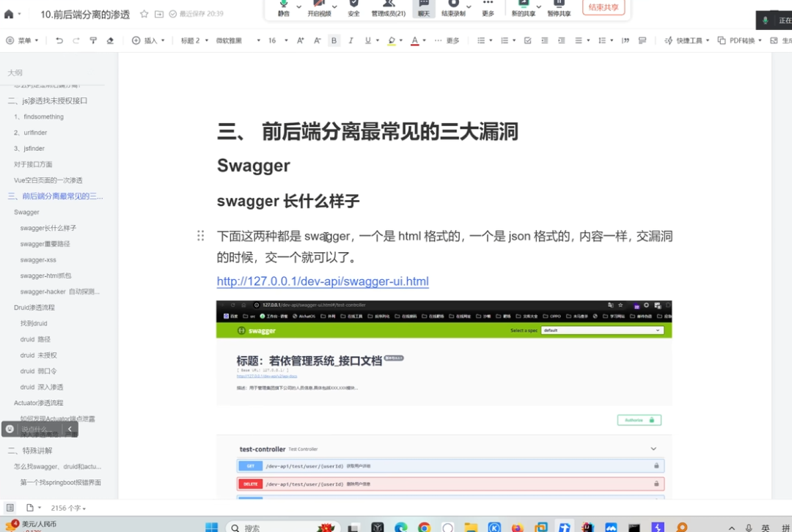Screen dimensions: 792x532
Task: Jump to 二、js渗透找未授权接口 heading
Action: click(48, 101)
